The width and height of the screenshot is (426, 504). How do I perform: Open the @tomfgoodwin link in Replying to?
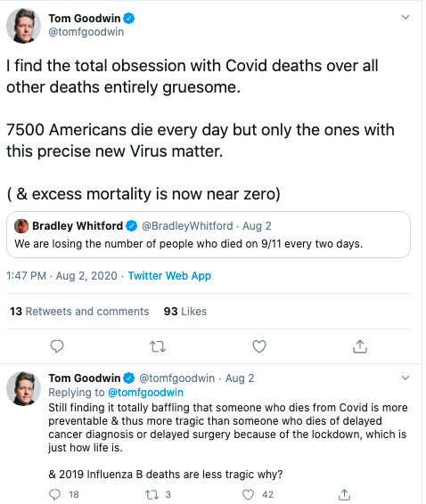(x=145, y=393)
